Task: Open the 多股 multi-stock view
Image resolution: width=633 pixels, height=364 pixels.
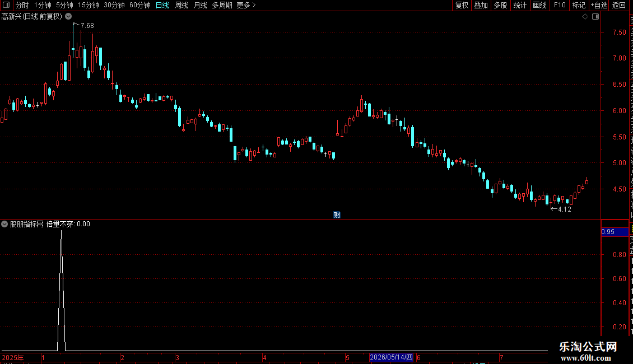Action: [x=500, y=5]
